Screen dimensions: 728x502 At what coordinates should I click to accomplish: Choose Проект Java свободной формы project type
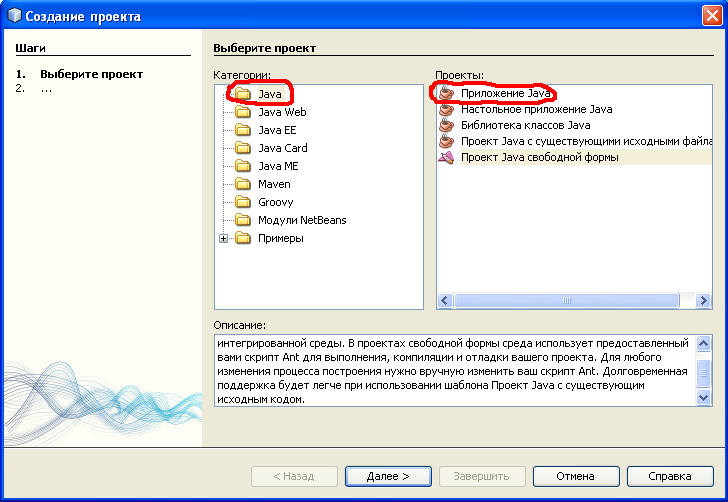pos(540,157)
